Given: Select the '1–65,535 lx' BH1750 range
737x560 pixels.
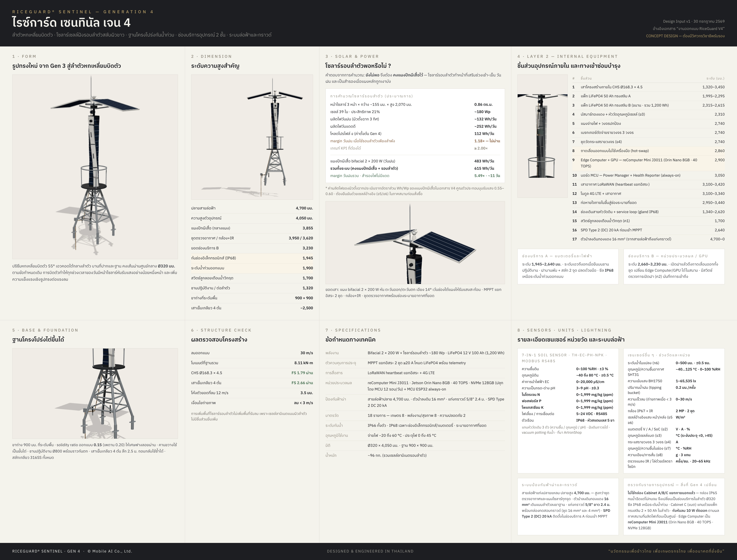Looking at the screenshot, I should 686,381.
